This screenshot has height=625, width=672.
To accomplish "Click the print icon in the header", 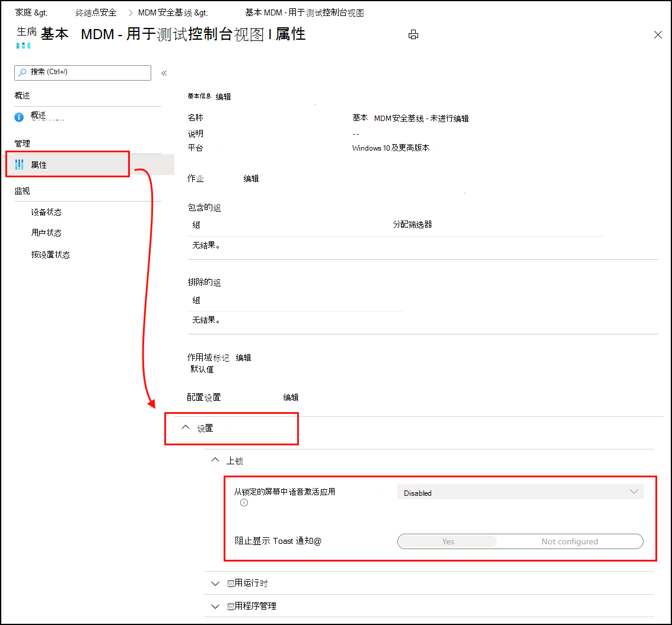I will (x=413, y=35).
